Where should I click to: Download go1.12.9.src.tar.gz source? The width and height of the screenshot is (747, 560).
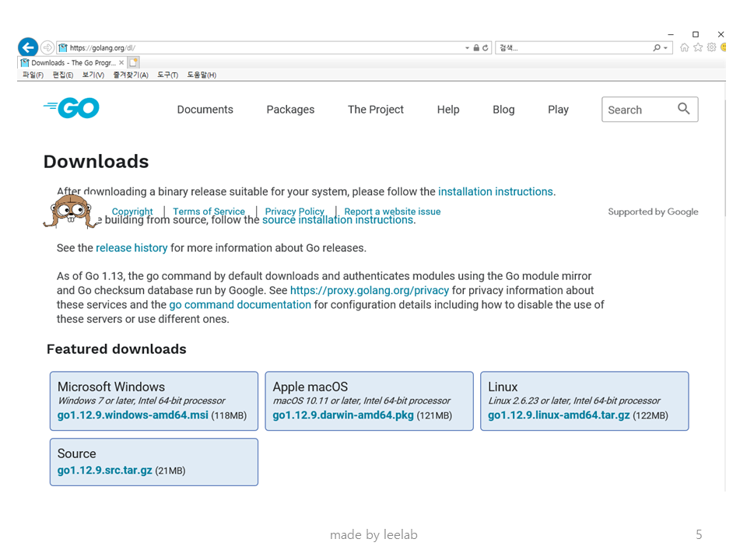click(105, 471)
